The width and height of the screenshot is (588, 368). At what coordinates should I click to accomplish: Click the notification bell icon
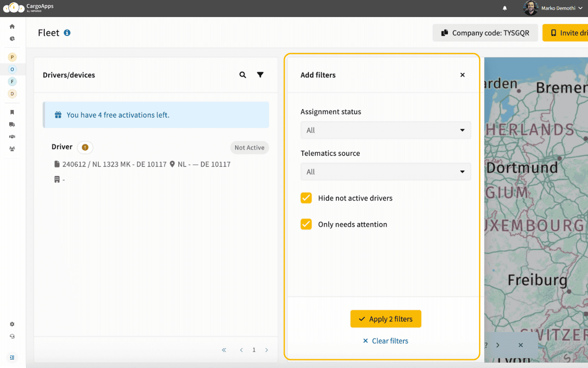(504, 8)
